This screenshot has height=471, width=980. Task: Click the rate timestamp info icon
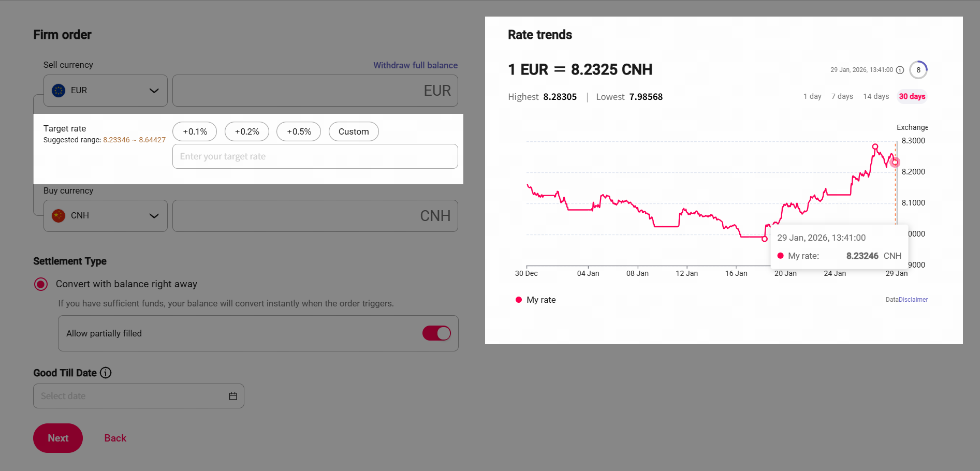point(900,70)
